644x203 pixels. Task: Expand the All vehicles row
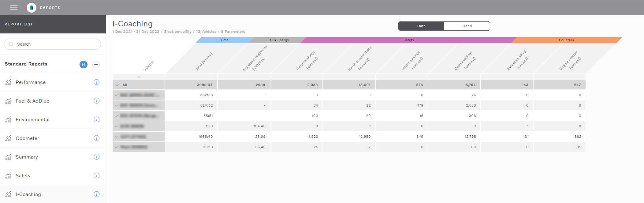(x=117, y=85)
